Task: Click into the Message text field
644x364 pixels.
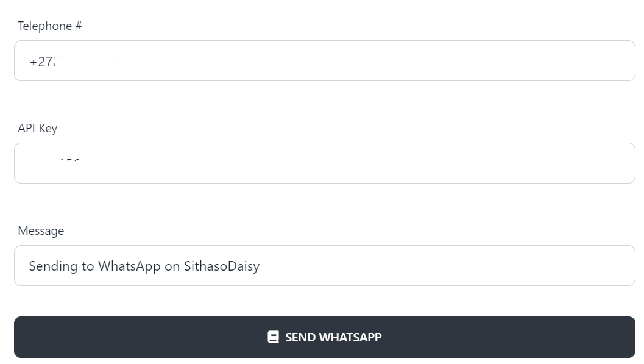Action: coord(324,266)
